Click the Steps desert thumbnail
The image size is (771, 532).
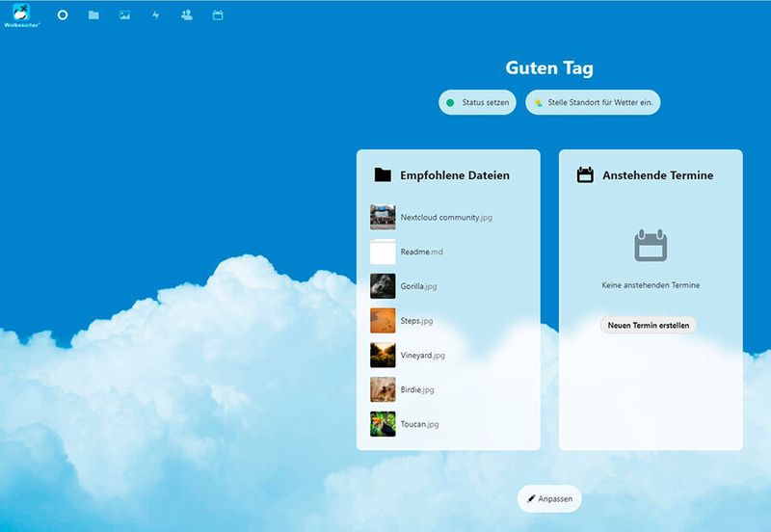(x=383, y=321)
